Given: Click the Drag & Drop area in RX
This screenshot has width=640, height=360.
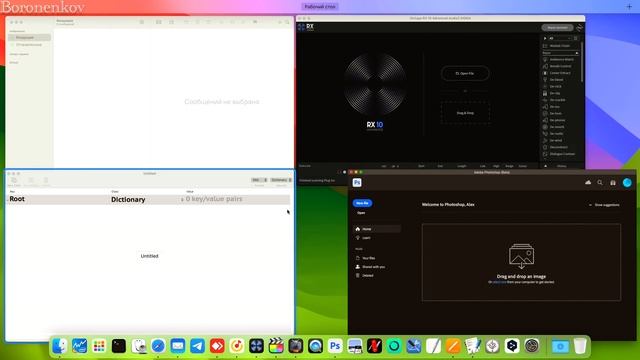Looking at the screenshot, I should (x=465, y=113).
